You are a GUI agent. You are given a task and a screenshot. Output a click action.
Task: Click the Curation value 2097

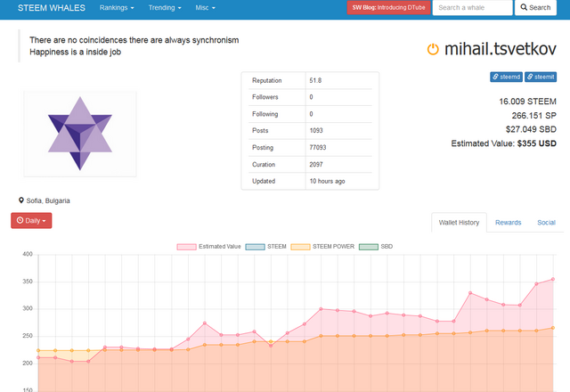pyautogui.click(x=316, y=164)
